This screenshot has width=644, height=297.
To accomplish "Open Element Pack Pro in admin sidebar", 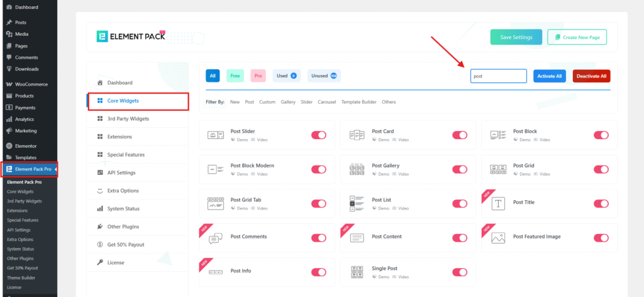I will coord(29,169).
